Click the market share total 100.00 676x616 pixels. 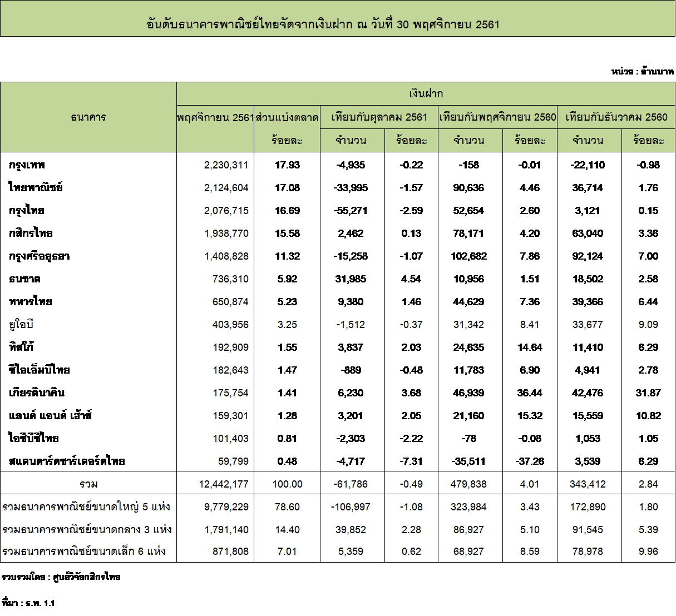click(287, 484)
